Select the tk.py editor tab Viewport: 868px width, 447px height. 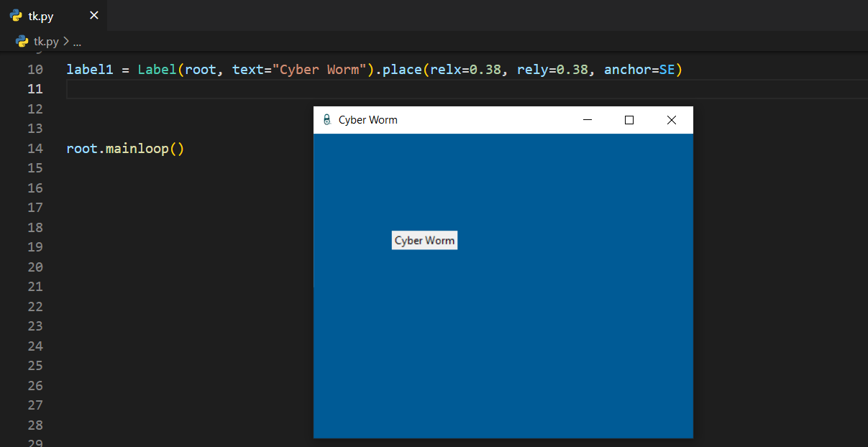tap(42, 16)
